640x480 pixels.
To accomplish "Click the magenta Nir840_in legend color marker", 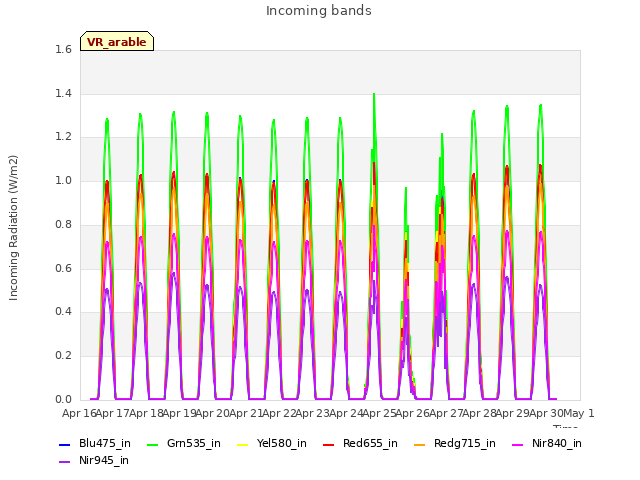I will (x=518, y=444).
